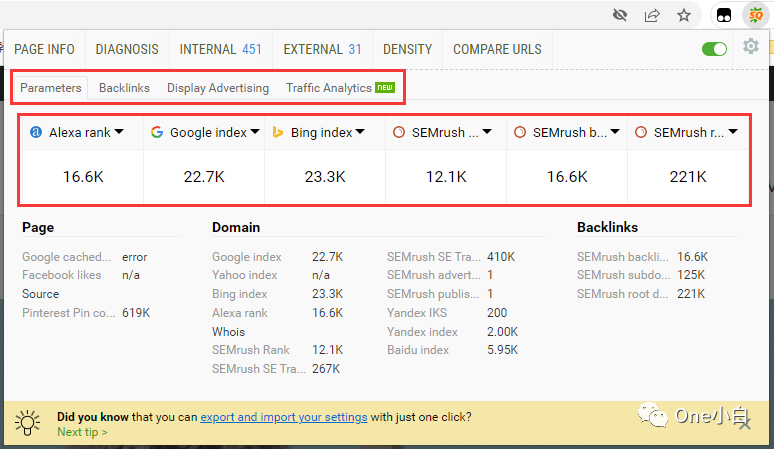This screenshot has height=449, width=774.
Task: Click the SEMrush SE Tra... value 410K
Action: [x=501, y=257]
